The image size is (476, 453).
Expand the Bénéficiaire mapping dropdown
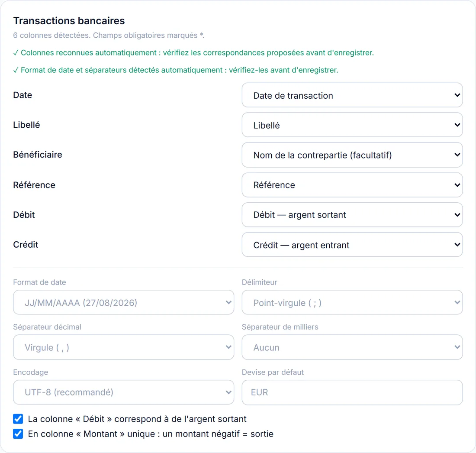[352, 155]
